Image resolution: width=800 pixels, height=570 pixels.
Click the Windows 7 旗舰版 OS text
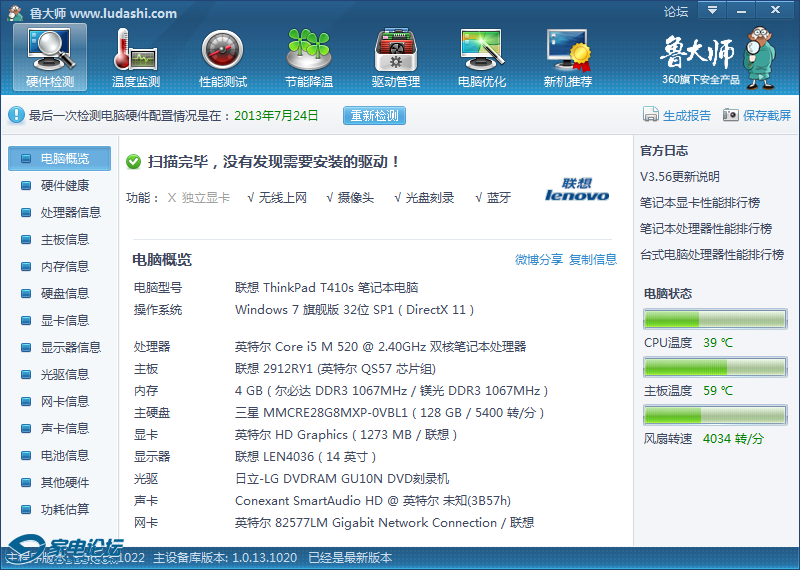[x=355, y=310]
